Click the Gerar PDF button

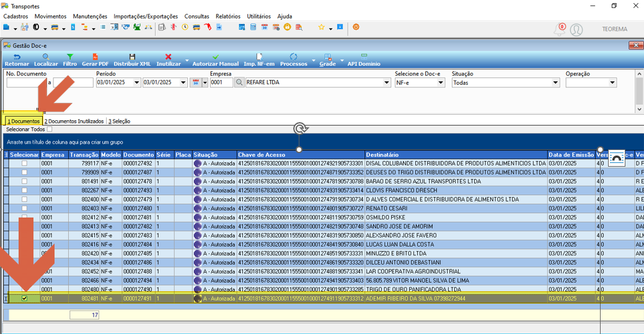coord(95,60)
